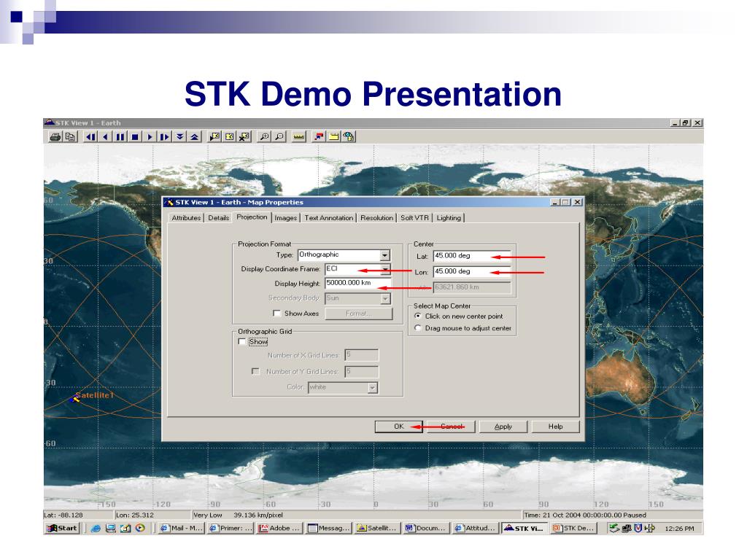Click the Zoom Out magnifier icon
The image size is (747, 560).
coord(279,137)
